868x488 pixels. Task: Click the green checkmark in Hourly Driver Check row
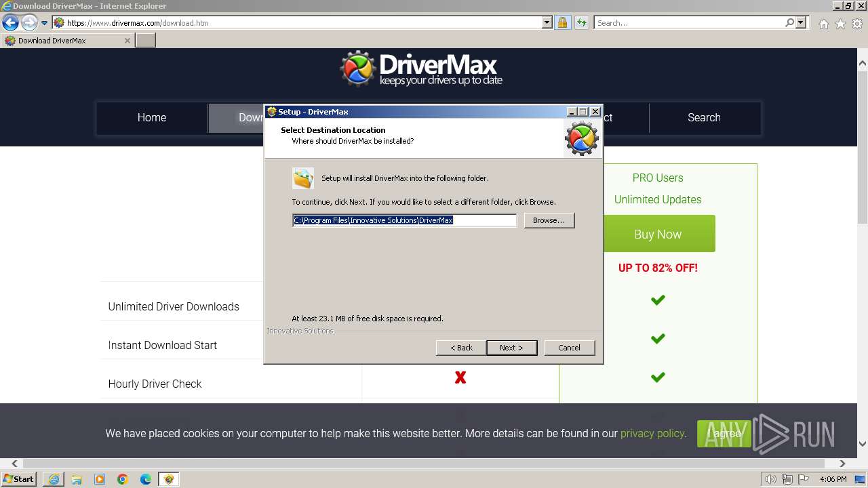point(658,377)
